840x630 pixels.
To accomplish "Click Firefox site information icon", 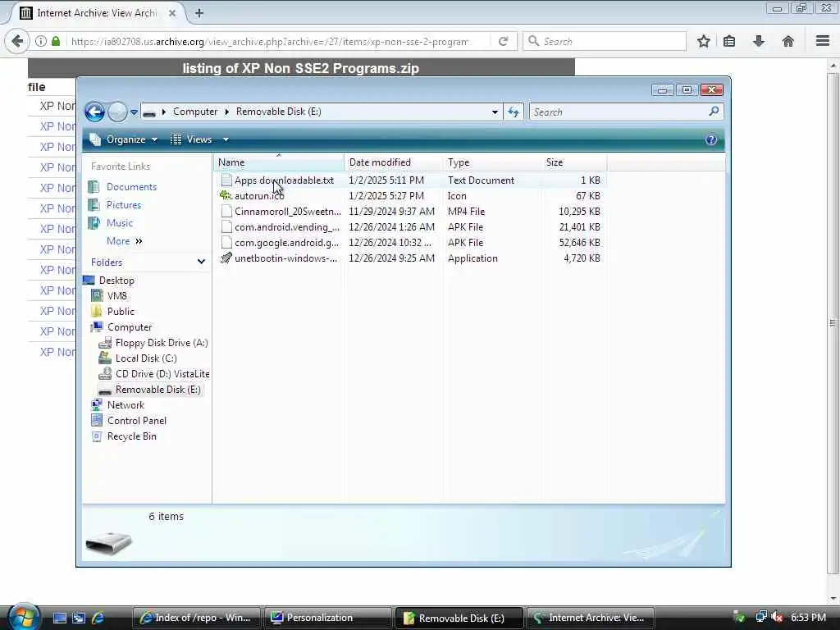I will (41, 41).
